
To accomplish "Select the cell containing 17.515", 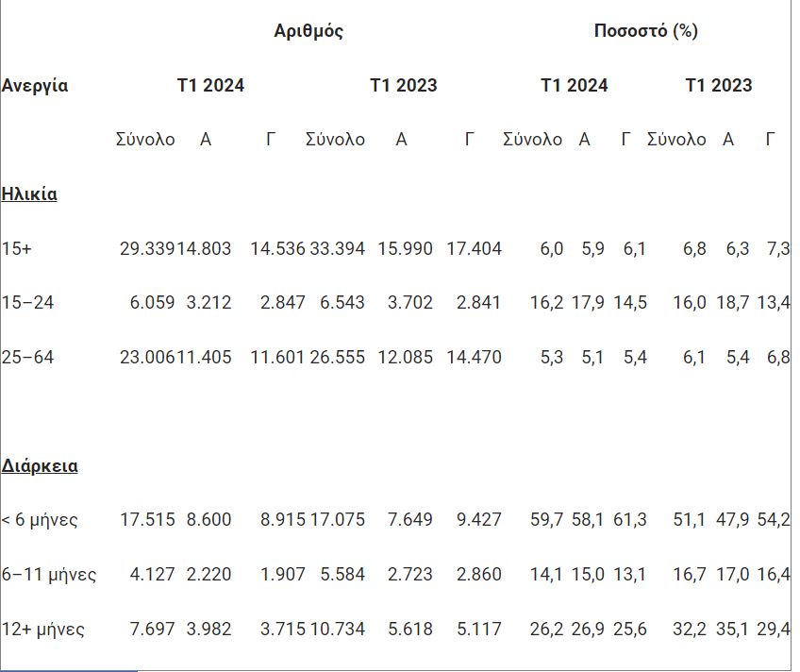I will pyautogui.click(x=147, y=520).
